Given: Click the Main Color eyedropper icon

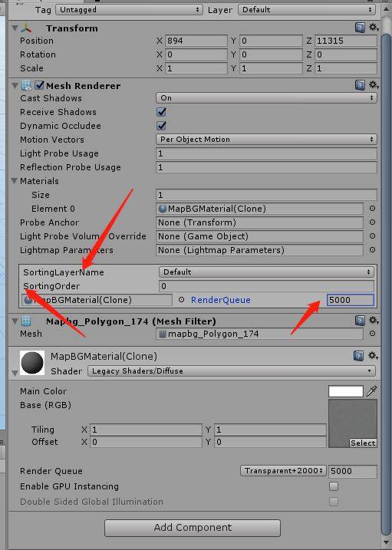Looking at the screenshot, I should coord(371,390).
